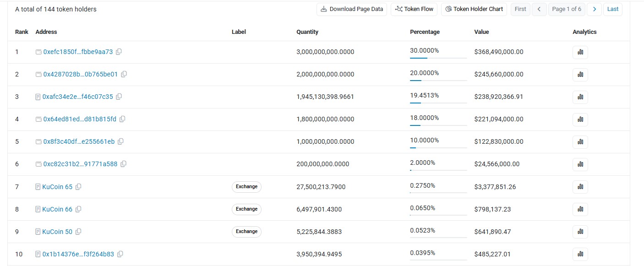
Task: Open the KuCoin 65 holder link
Action: (x=57, y=187)
